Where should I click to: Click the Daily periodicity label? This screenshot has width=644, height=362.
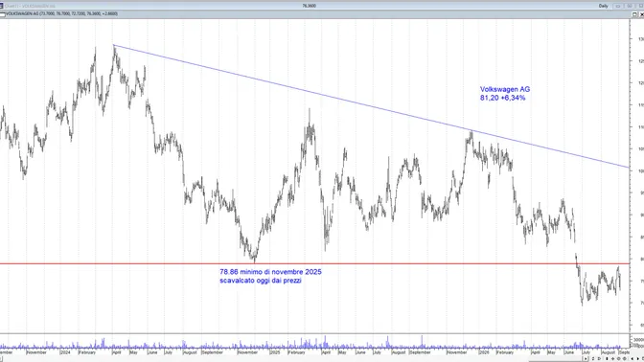pos(604,6)
